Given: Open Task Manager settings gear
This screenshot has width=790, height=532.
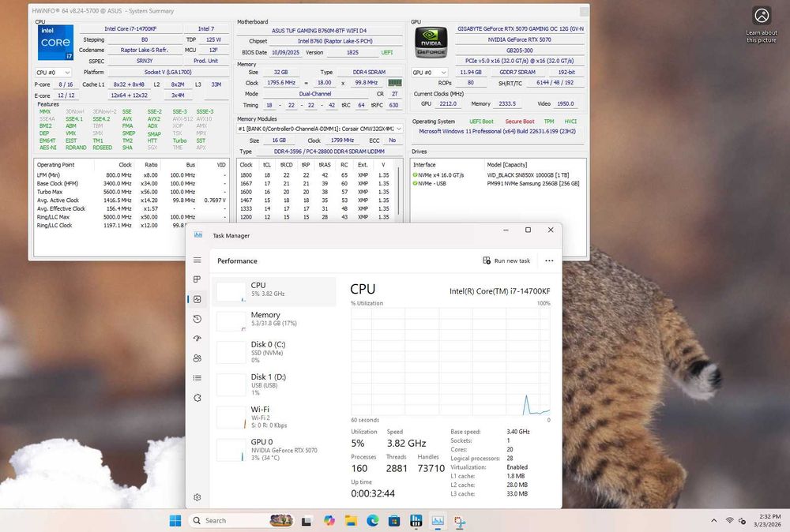Looking at the screenshot, I should coord(197,497).
